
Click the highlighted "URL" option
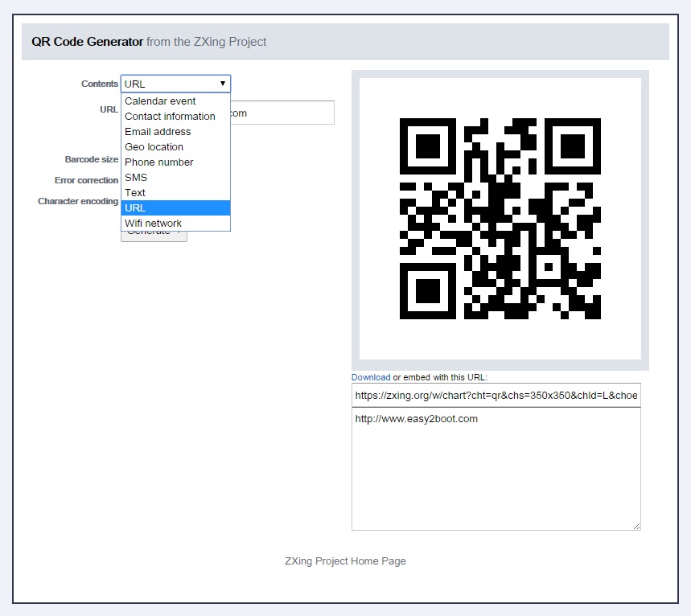(x=135, y=207)
